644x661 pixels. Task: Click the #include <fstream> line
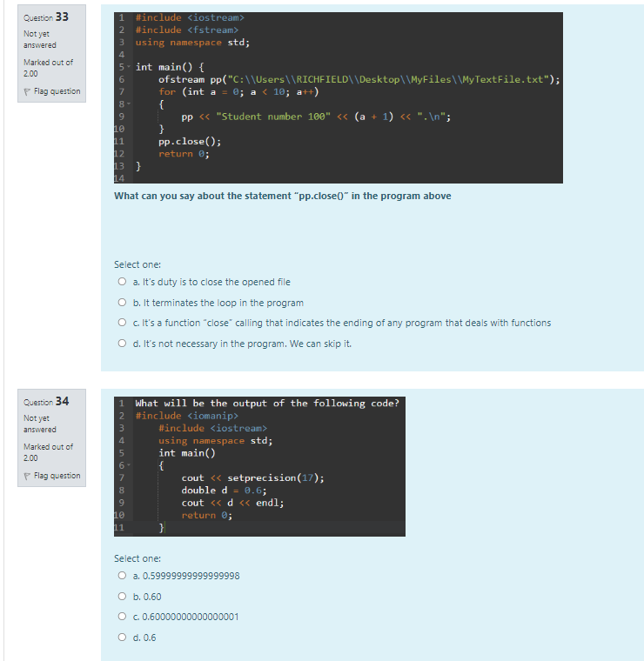pos(187,30)
